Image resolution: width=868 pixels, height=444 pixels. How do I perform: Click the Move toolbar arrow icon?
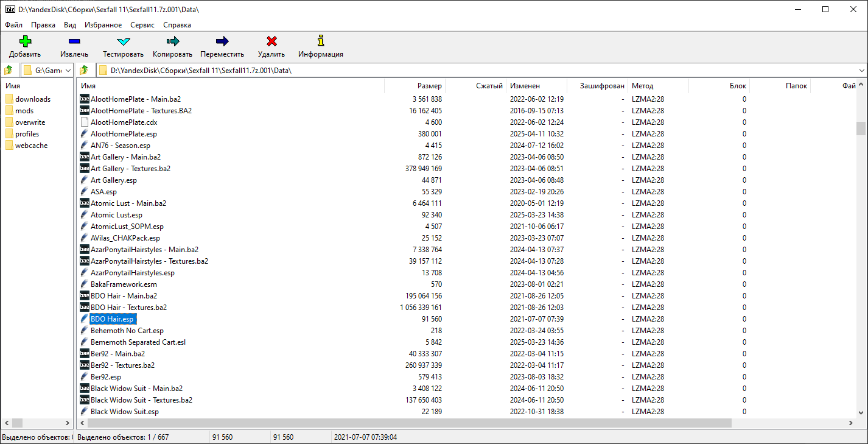tap(222, 41)
